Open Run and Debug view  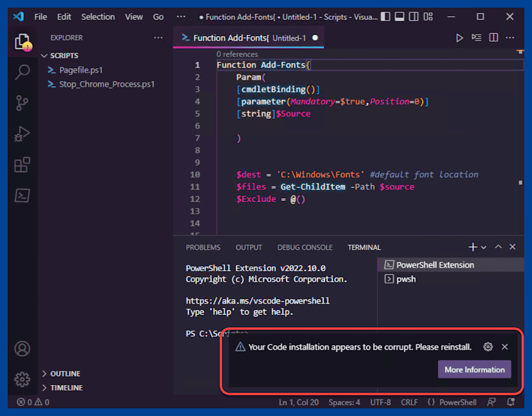pos(22,134)
